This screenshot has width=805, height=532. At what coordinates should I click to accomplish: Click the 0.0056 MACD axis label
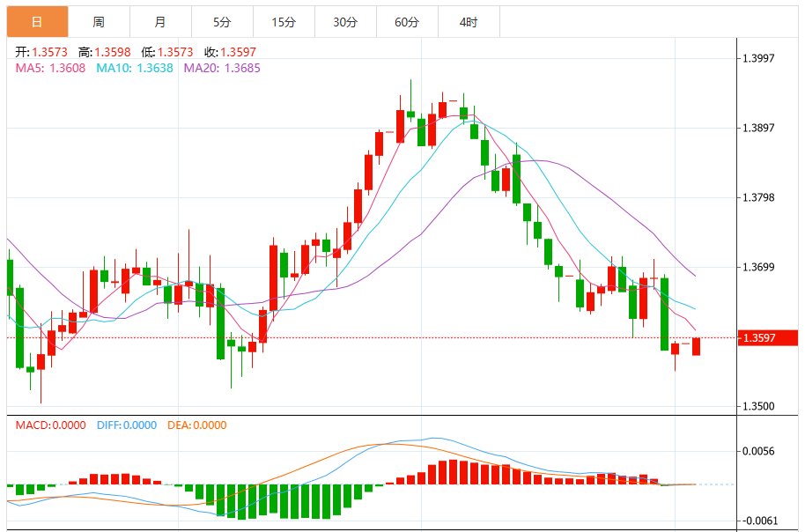758,451
